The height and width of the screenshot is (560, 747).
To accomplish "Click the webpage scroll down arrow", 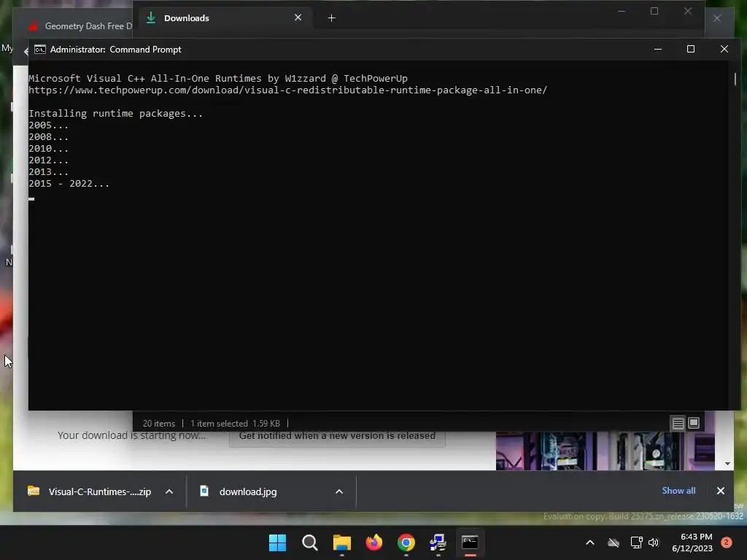I will point(727,463).
